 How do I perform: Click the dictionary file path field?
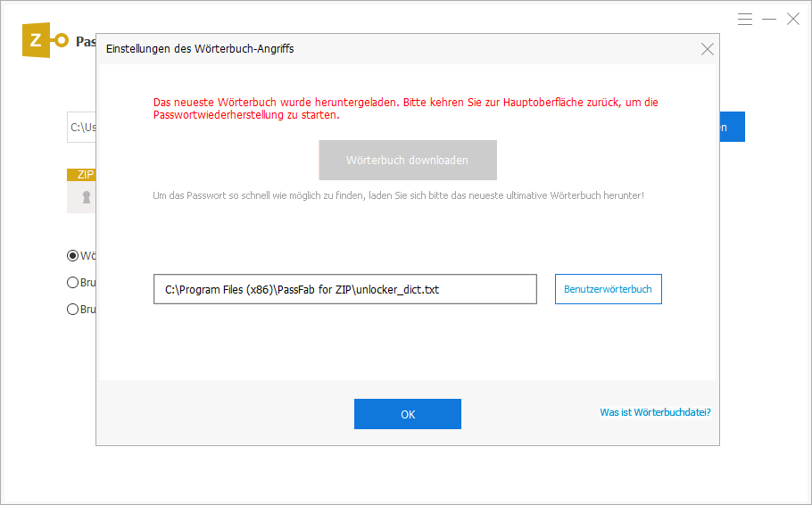[345, 289]
